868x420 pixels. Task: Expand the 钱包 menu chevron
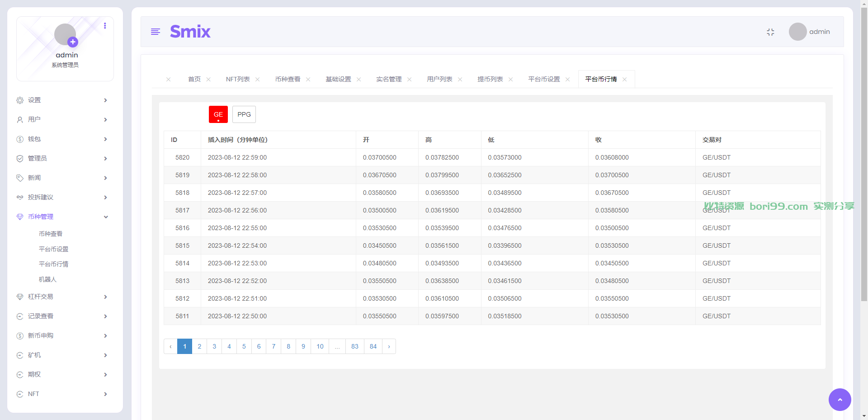[x=105, y=139]
